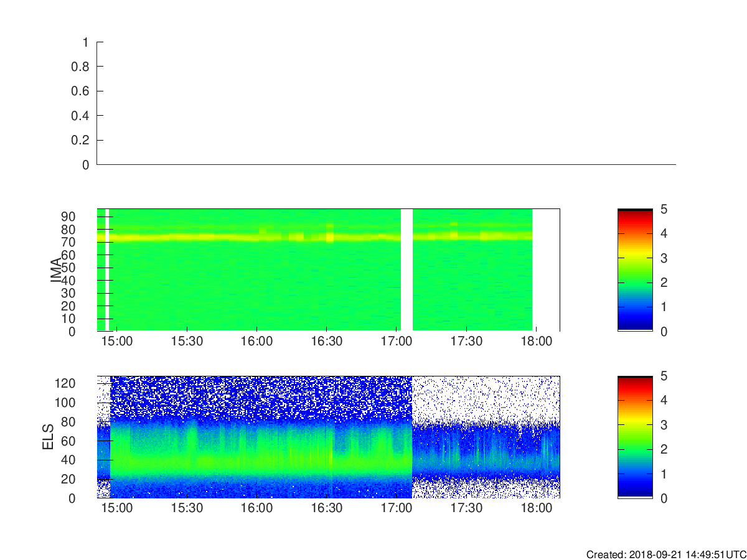Click the ELS axis label
The height and width of the screenshot is (560, 747).
(49, 437)
